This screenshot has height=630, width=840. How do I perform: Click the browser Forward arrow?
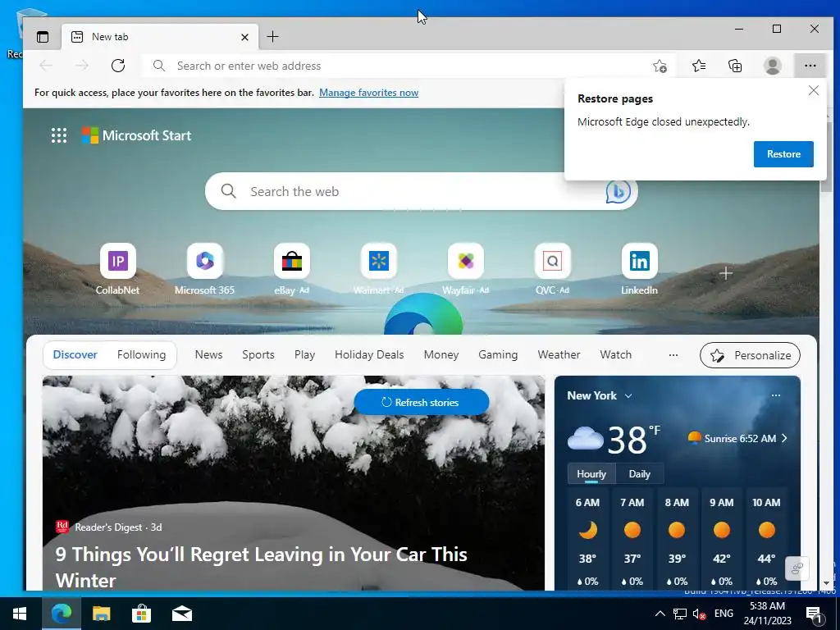pos(82,66)
